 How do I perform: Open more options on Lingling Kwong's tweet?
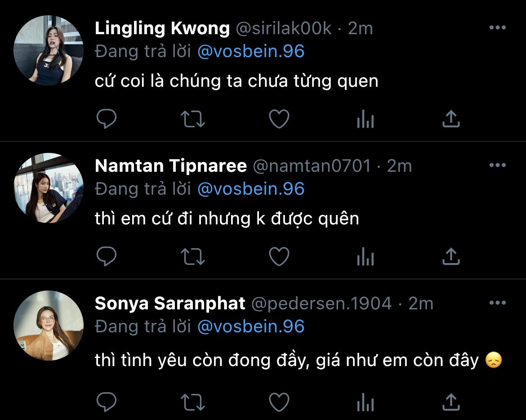coord(498,27)
